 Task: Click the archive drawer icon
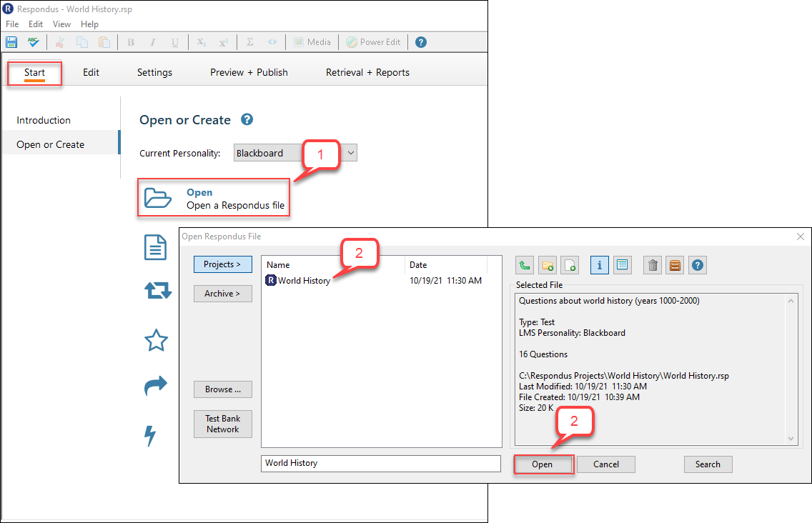coord(674,265)
